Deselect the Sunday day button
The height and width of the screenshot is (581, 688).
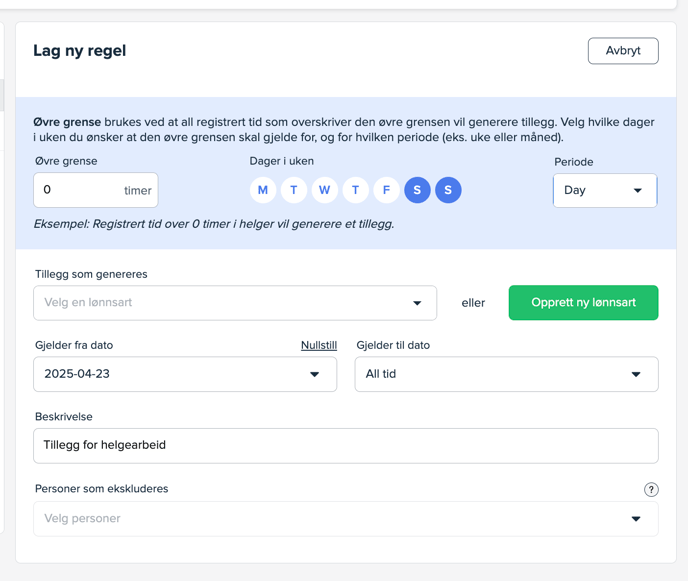pos(448,190)
